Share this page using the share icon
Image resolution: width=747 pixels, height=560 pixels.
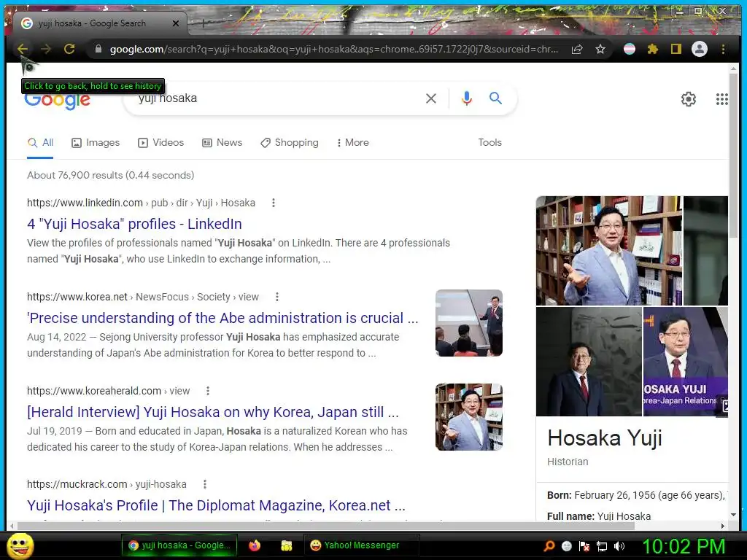point(577,49)
